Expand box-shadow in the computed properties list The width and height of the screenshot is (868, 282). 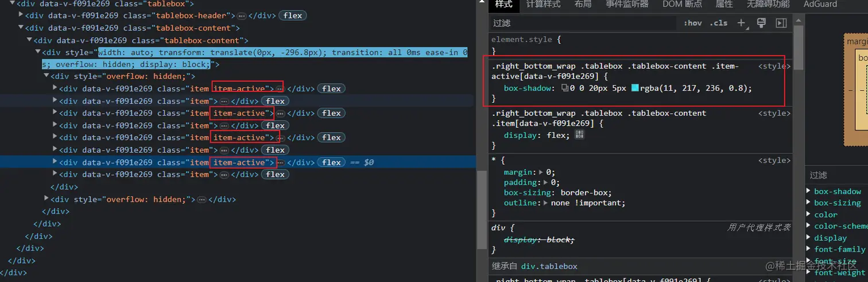[809, 191]
